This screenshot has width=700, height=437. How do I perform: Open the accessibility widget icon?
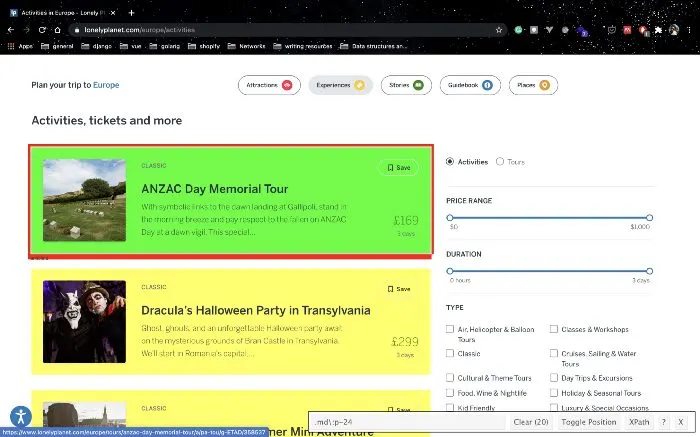[19, 416]
